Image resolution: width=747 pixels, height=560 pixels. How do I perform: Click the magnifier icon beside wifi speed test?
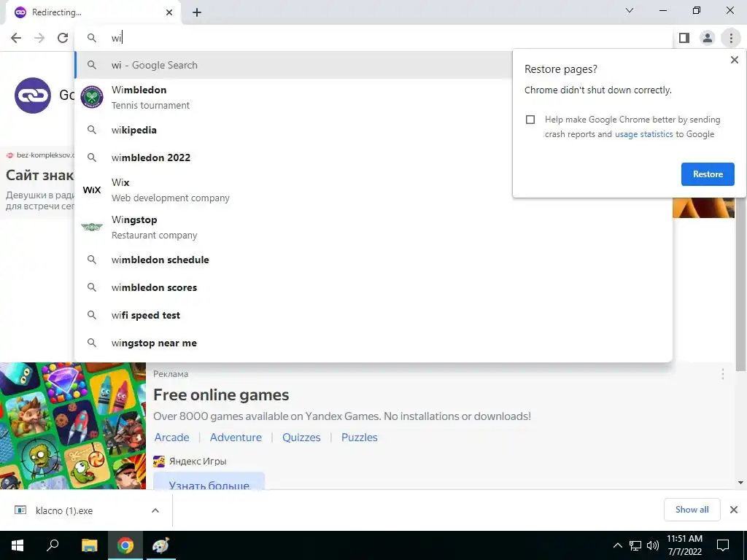click(92, 315)
